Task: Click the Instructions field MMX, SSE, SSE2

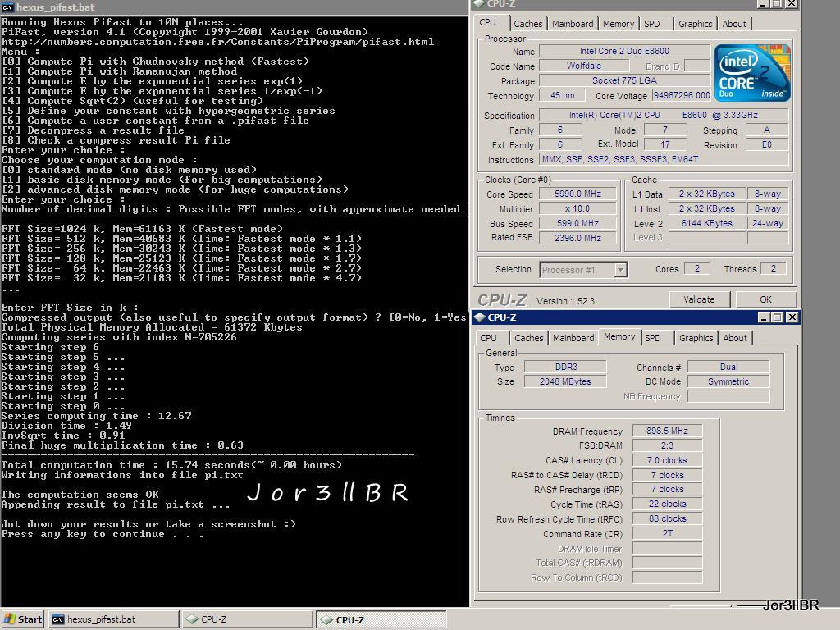Action: pos(664,159)
